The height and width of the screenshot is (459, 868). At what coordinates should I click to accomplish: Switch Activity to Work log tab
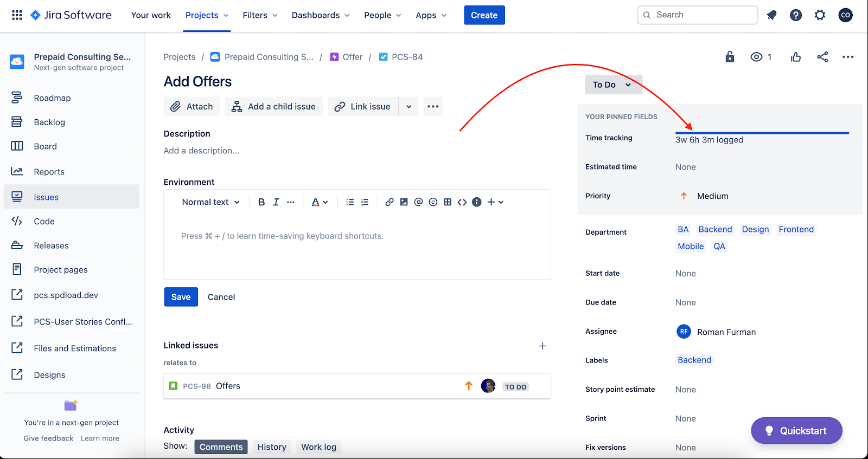(x=319, y=447)
